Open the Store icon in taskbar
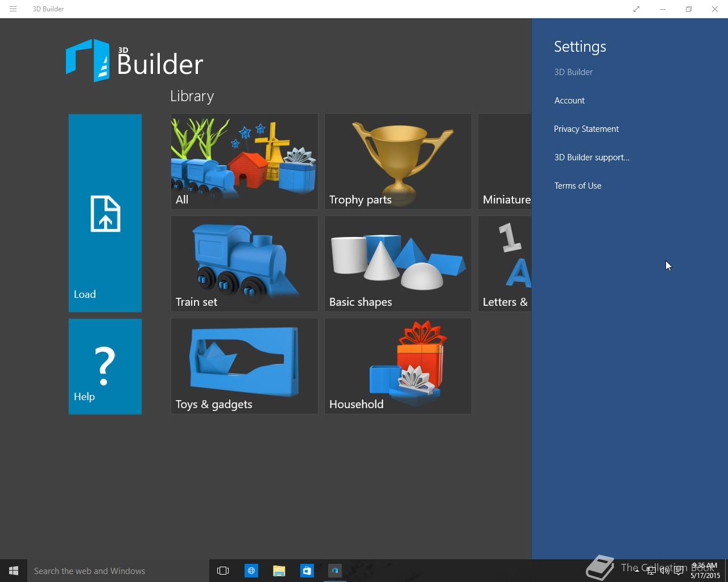The height and width of the screenshot is (582, 728). click(x=307, y=571)
